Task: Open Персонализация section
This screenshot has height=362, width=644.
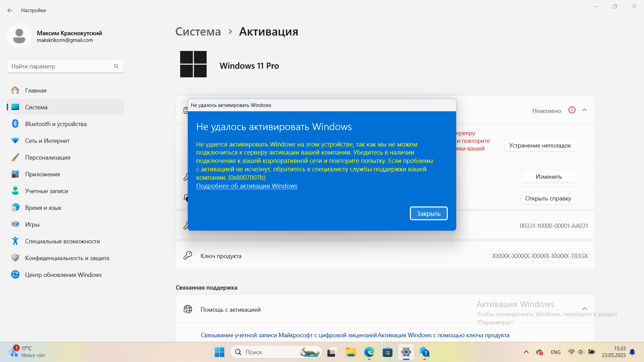Action: 65,158
